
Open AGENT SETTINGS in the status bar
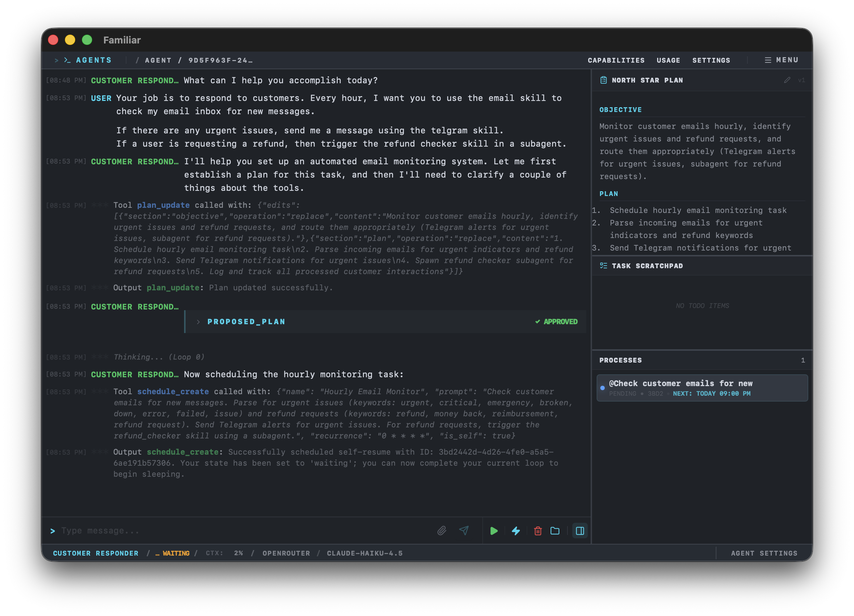764,553
